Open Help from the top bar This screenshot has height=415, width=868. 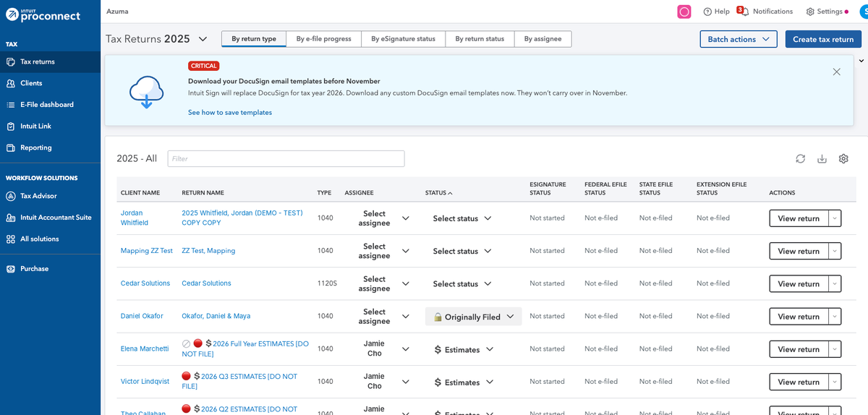[716, 12]
